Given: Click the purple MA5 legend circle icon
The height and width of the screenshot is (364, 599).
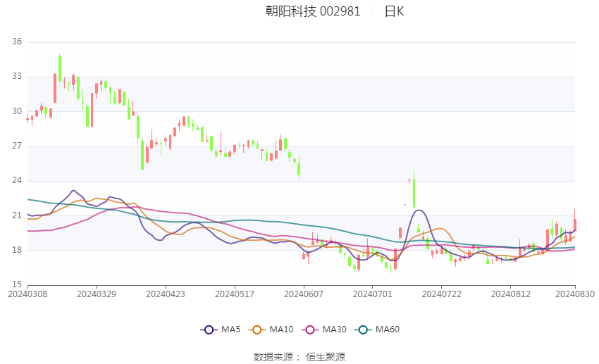Looking at the screenshot, I should [209, 330].
